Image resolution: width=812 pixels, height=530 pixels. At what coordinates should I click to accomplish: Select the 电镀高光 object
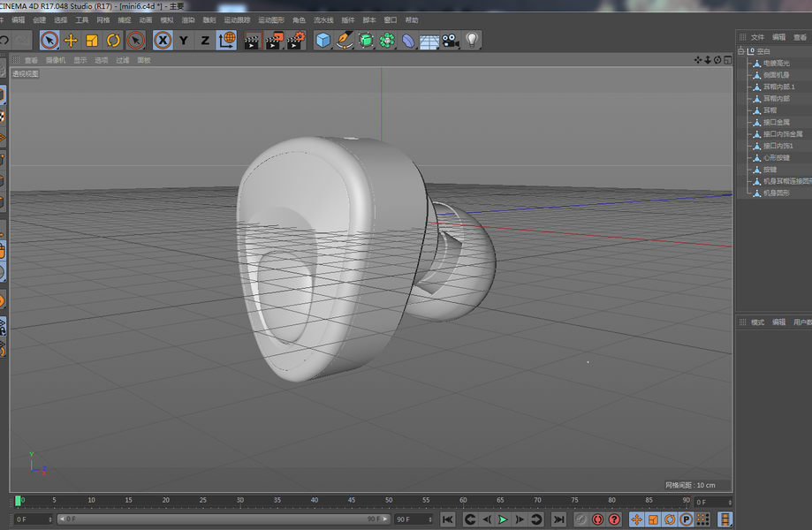click(x=777, y=63)
